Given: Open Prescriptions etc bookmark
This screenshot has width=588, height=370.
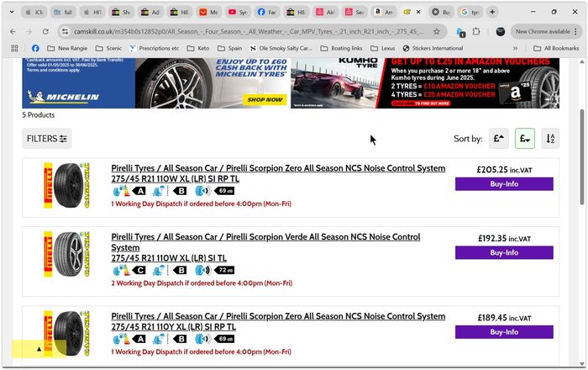Looking at the screenshot, I should click(x=154, y=48).
